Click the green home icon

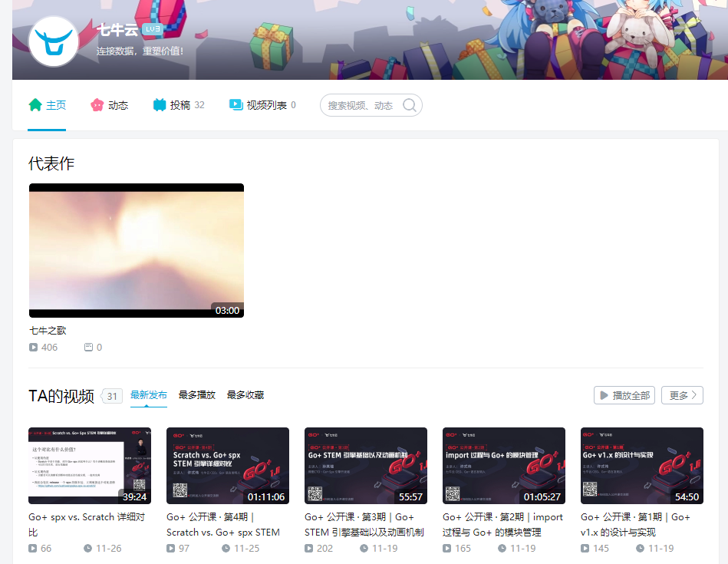(x=35, y=105)
